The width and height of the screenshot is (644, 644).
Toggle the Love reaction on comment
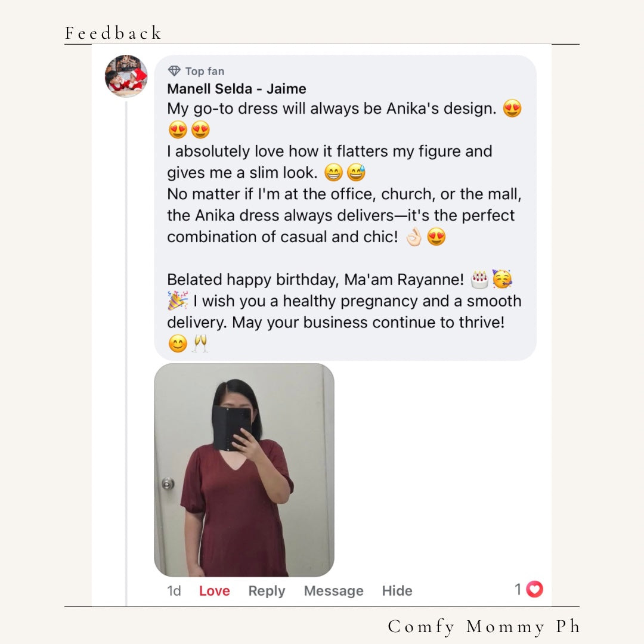(x=215, y=590)
